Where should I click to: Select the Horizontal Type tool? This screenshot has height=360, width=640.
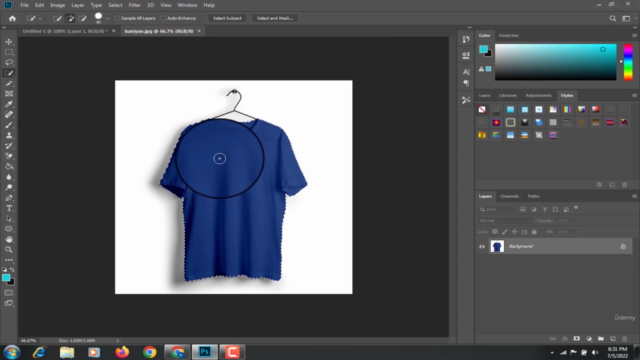(x=9, y=208)
